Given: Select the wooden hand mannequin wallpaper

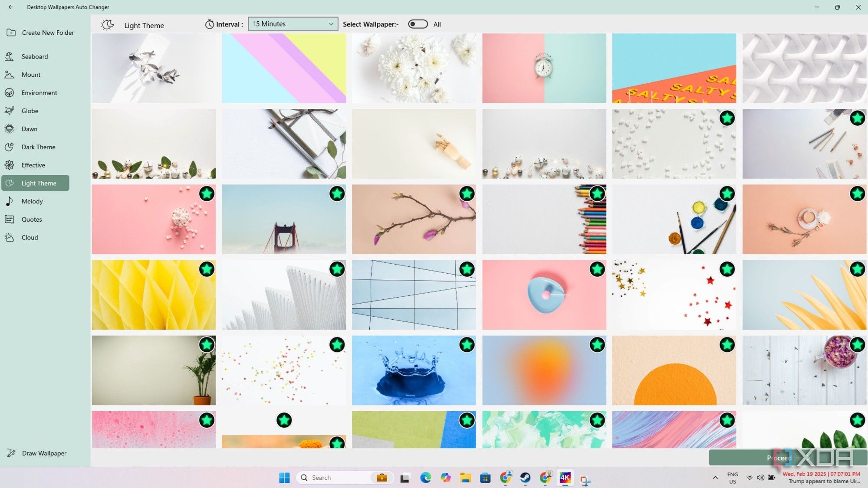Looking at the screenshot, I should point(414,144).
